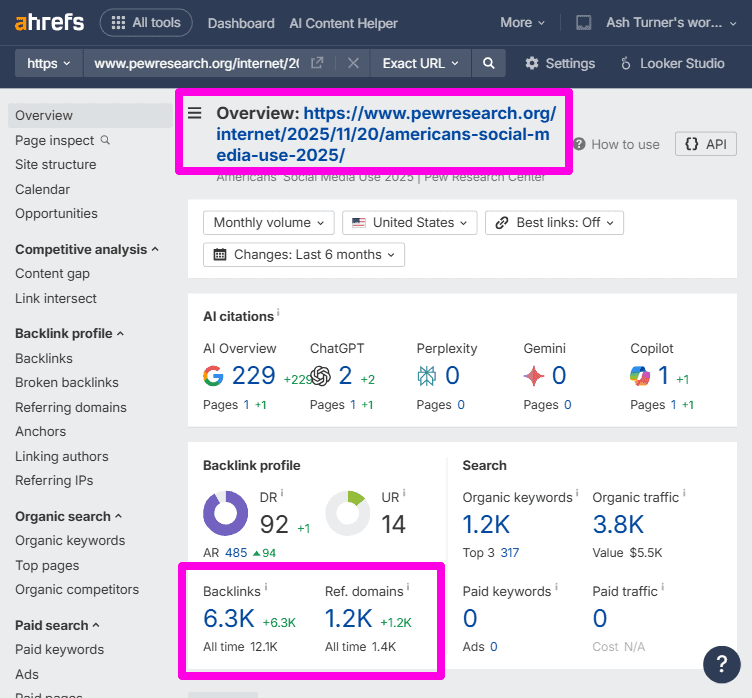This screenshot has height=698, width=752.
Task: Open Top 3 keywords value 317
Action: point(509,553)
